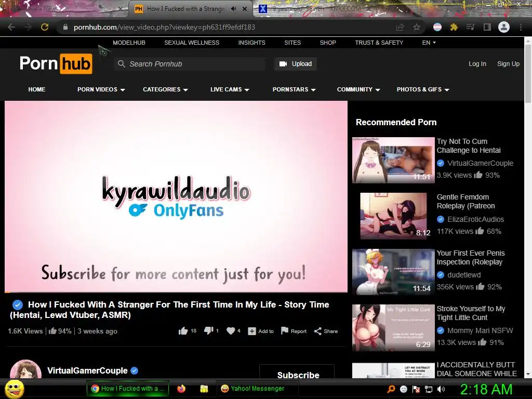Click the Add to plus icon

(x=252, y=331)
